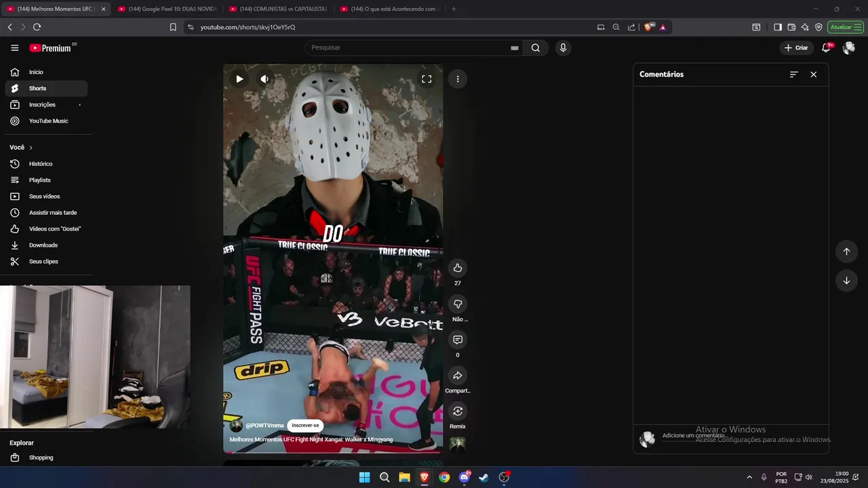Viewport: 868px width, 488px height.
Task: Open Shopping under Explorar
Action: pyautogui.click(x=46, y=457)
